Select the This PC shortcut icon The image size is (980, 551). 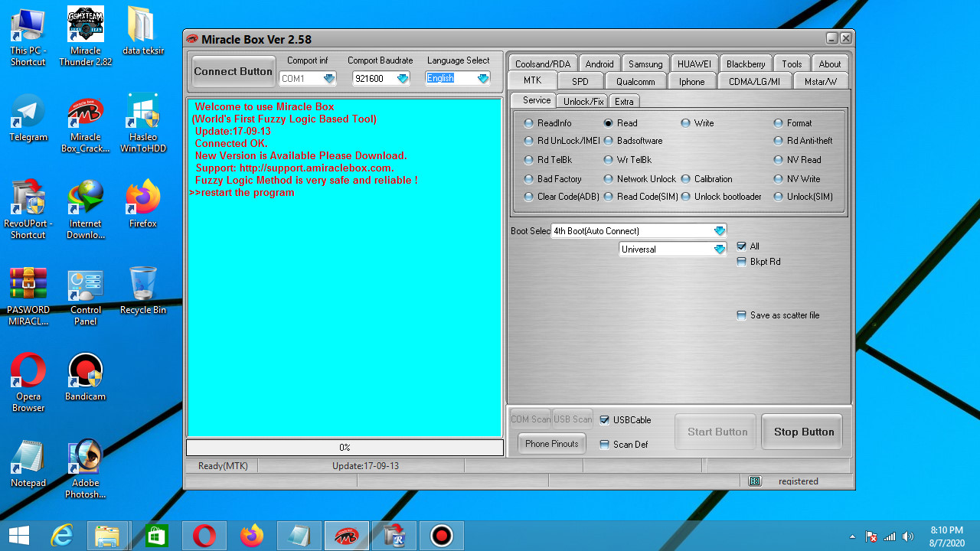coord(28,36)
